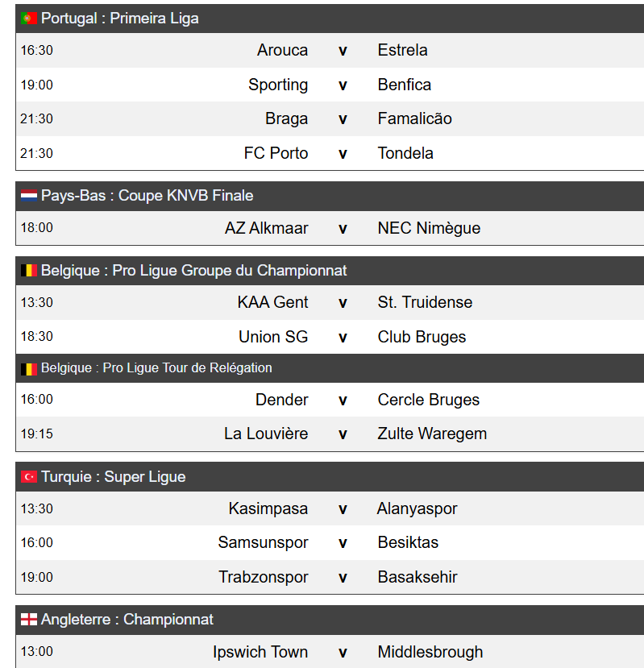The image size is (644, 668).
Task: Click the Club Bruges team name
Action: pos(422,337)
